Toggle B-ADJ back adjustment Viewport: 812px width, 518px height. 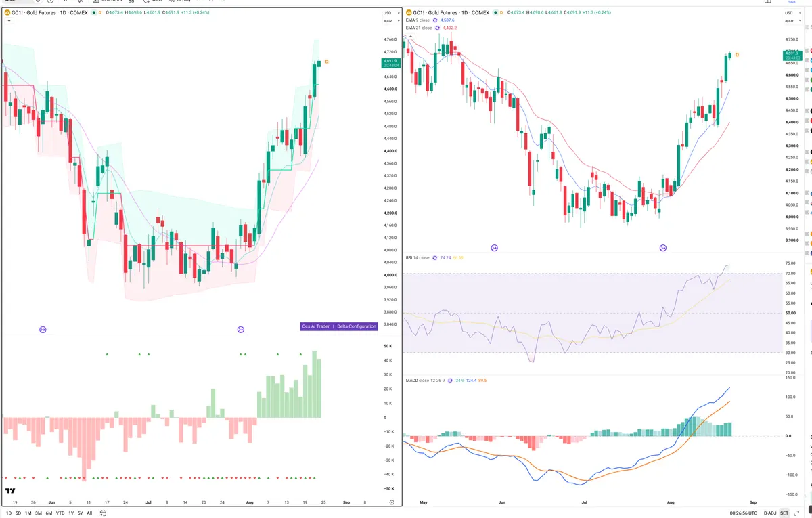coord(769,513)
